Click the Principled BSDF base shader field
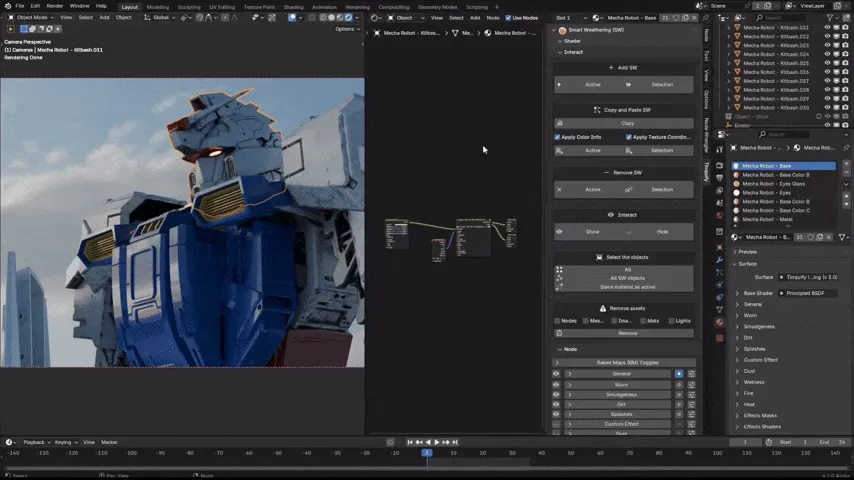854x480 pixels. click(x=808, y=293)
